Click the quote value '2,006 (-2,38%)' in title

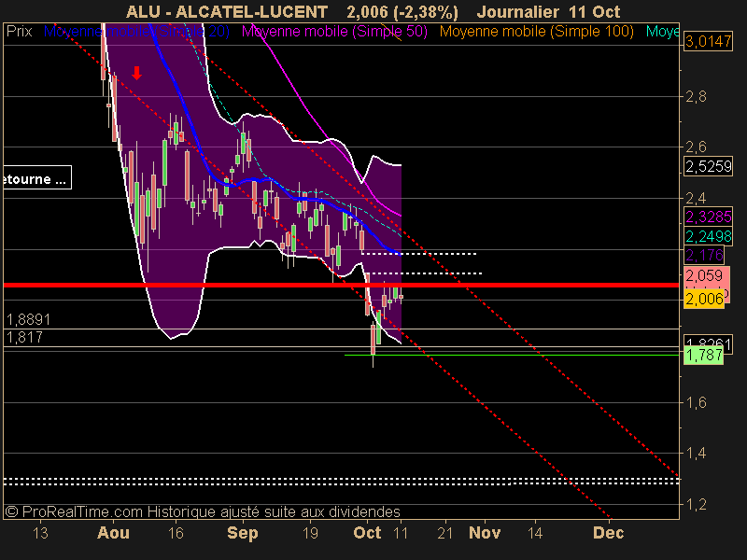pos(402,11)
